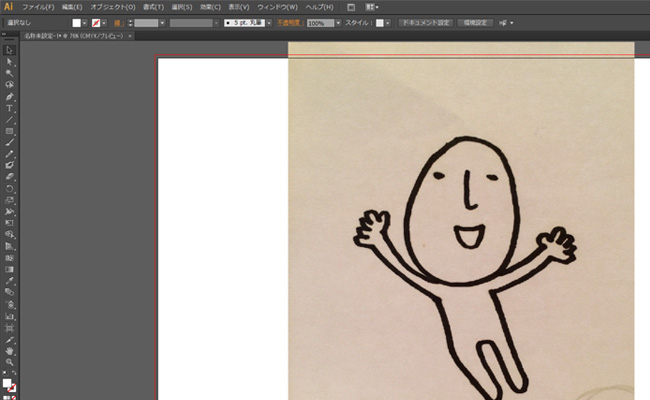Viewport: 650px width, 400px height.
Task: Select the Pen tool
Action: tap(9, 96)
